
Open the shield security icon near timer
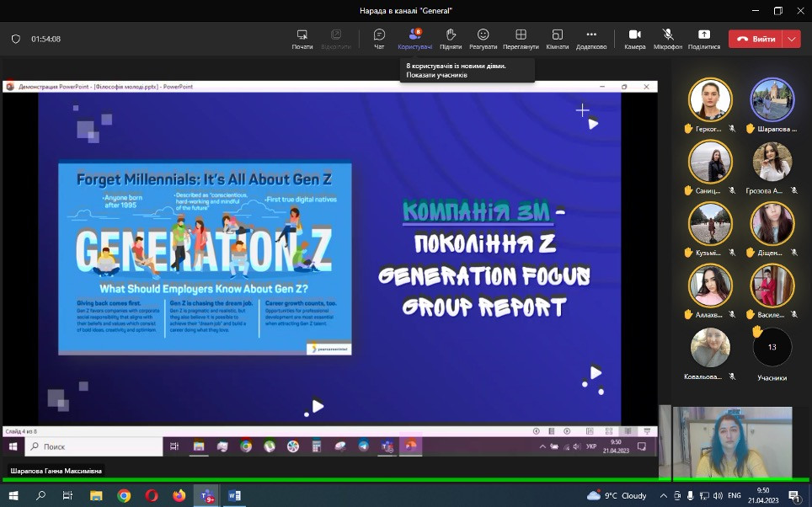pos(15,39)
